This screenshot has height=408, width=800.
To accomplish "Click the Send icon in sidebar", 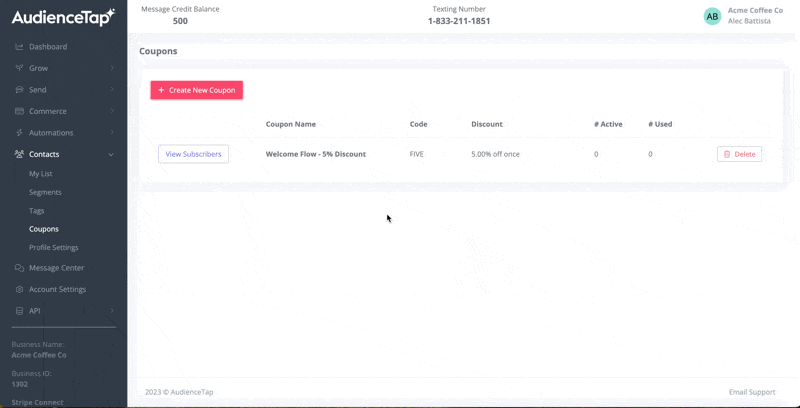I will point(19,90).
